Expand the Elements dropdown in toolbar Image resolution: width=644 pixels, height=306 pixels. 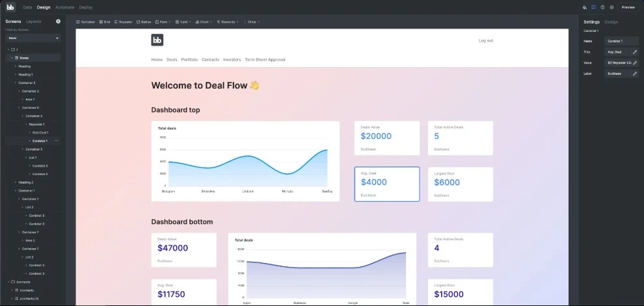(x=228, y=21)
